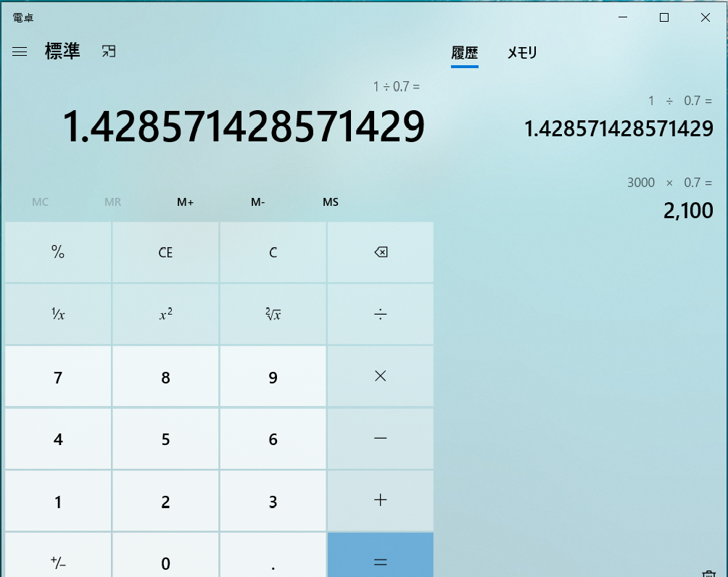Screen dimensions: 728x577
Task: Toggle sign with the +/- key
Action: pyautogui.click(x=58, y=555)
